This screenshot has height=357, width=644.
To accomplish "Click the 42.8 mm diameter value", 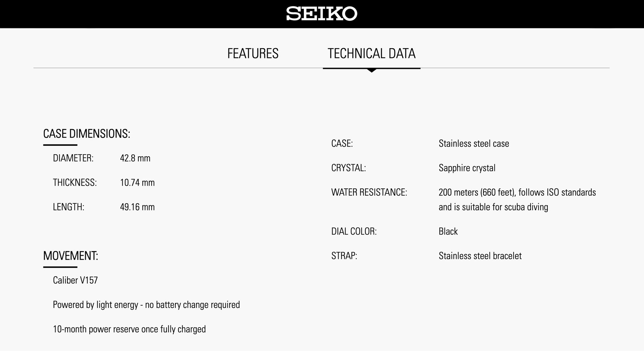I will click(135, 158).
